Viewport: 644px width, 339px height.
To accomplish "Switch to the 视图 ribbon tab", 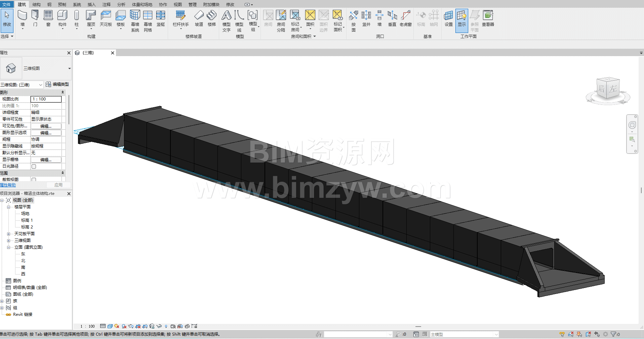I will point(177,4).
